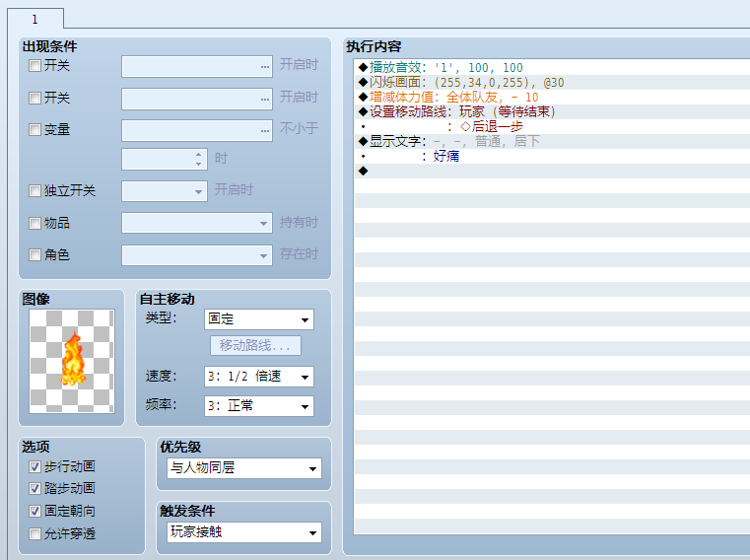
Task: Enable the second 开关 condition checkbox
Action: (34, 99)
